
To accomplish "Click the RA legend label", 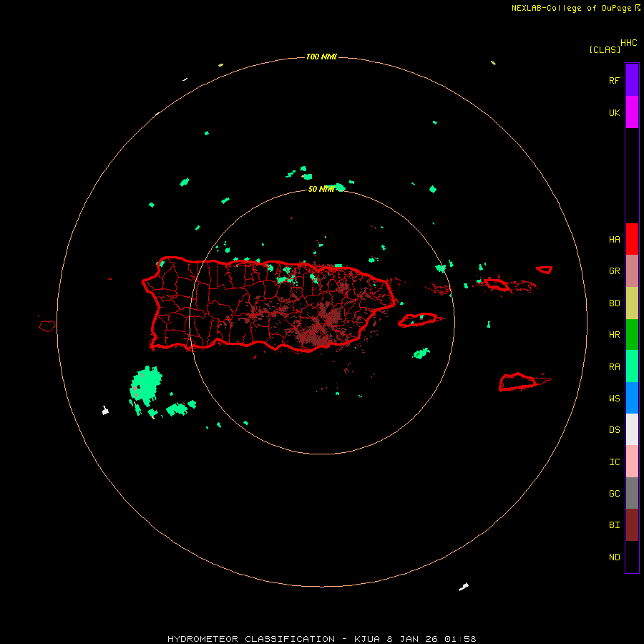I will coord(614,367).
